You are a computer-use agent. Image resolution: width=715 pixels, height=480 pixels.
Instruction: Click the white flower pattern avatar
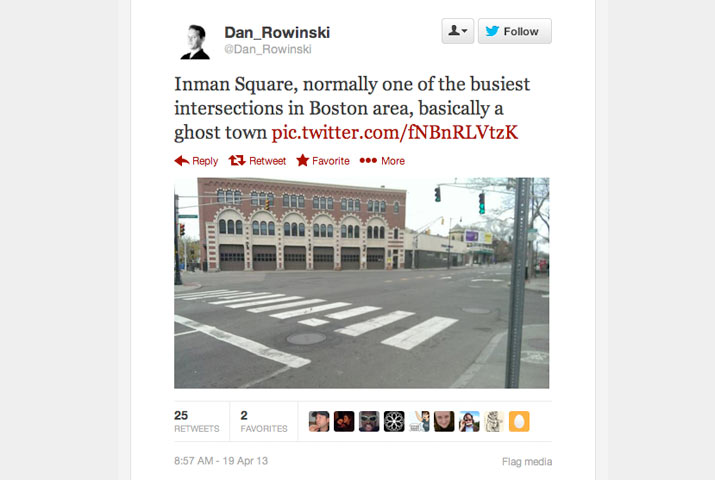[x=394, y=421]
